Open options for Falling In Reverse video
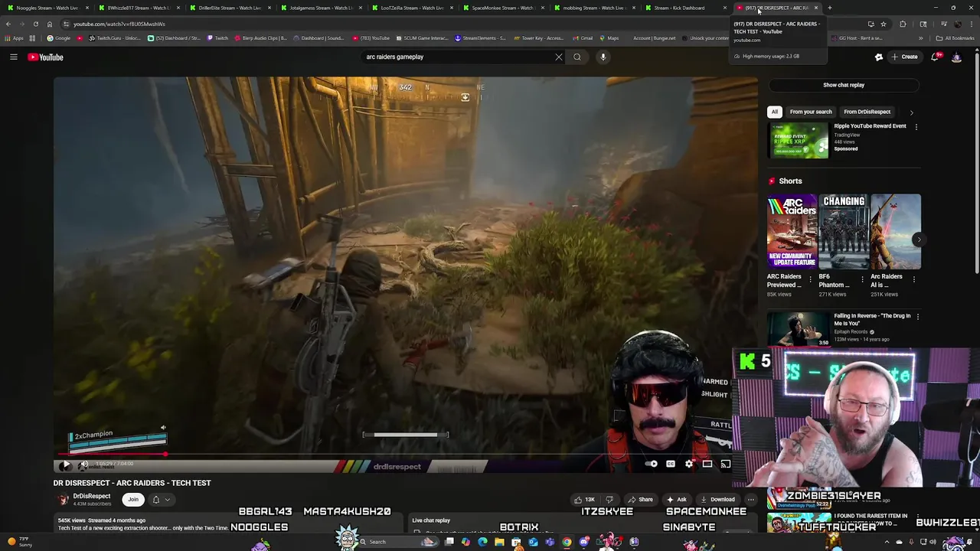980x551 pixels. [917, 316]
